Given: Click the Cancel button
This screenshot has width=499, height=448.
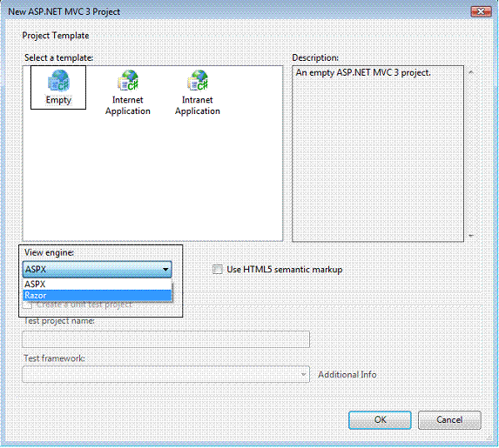Looking at the screenshot, I should [x=449, y=420].
